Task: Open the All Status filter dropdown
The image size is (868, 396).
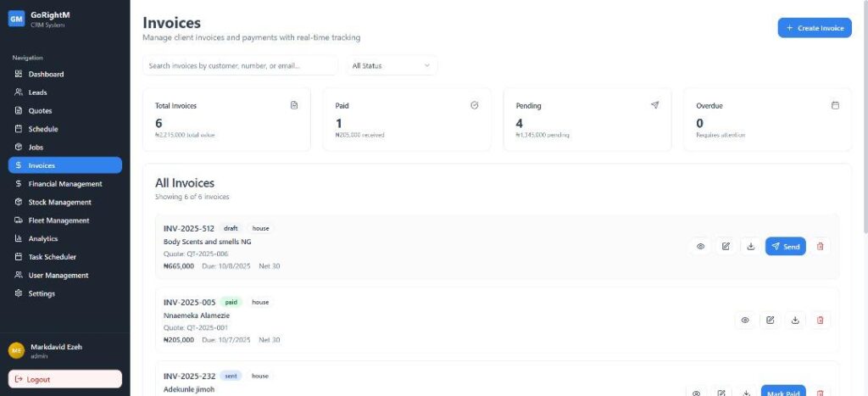Action: click(x=392, y=65)
